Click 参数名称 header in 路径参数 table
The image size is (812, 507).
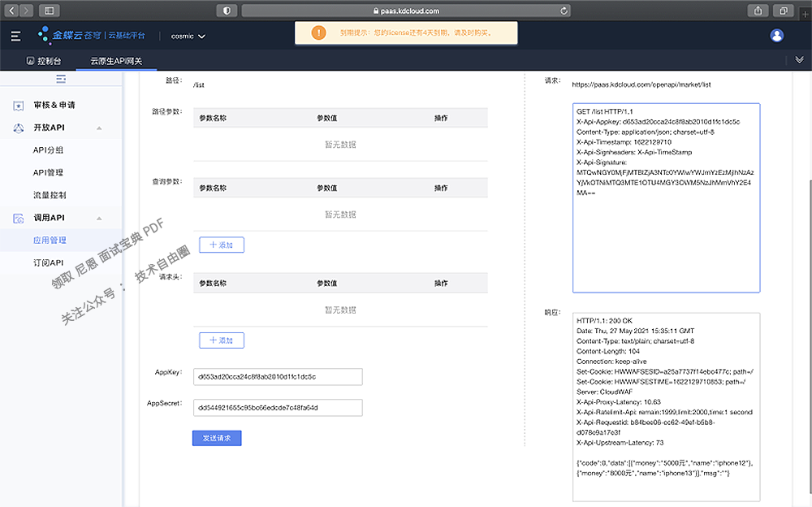point(213,118)
